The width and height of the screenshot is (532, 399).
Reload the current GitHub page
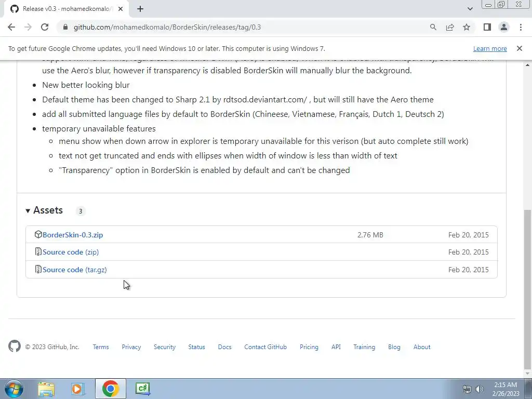[x=45, y=27]
